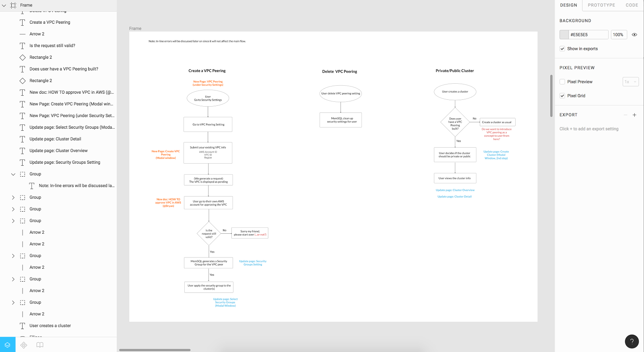The height and width of the screenshot is (352, 644).
Task: Toggle background visibility eye icon
Action: click(x=634, y=35)
